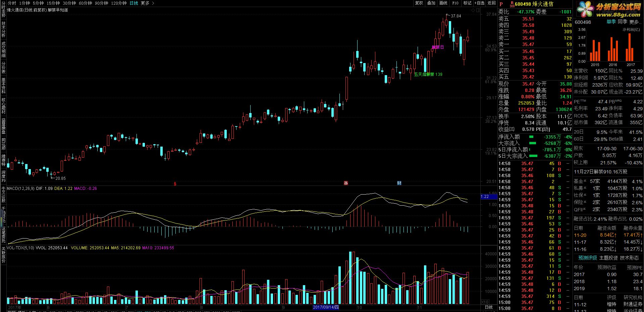Open the 技术形态 tab

click(629, 258)
